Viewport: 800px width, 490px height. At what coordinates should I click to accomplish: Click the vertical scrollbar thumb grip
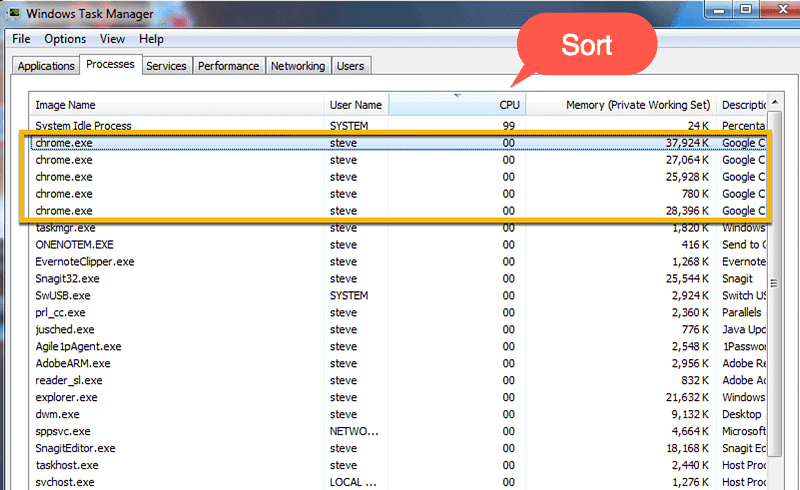click(x=774, y=283)
